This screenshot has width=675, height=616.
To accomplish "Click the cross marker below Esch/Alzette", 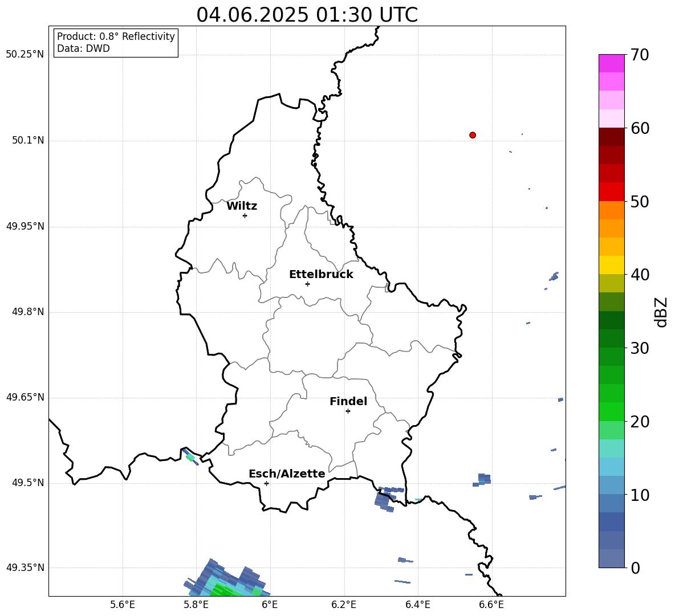I will [x=266, y=483].
